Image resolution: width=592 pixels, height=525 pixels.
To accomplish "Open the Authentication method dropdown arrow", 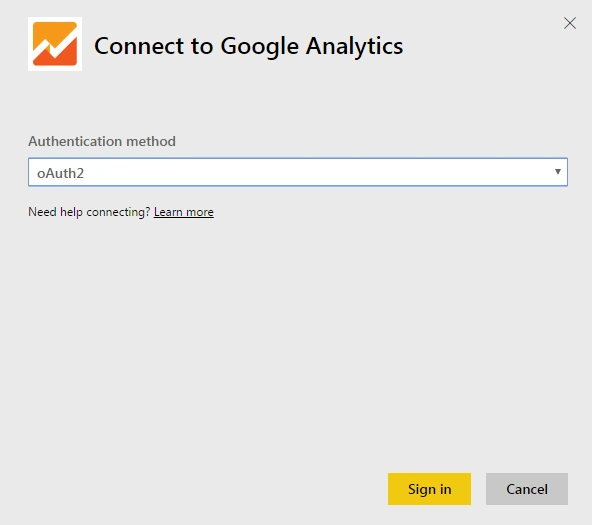I will (x=558, y=172).
